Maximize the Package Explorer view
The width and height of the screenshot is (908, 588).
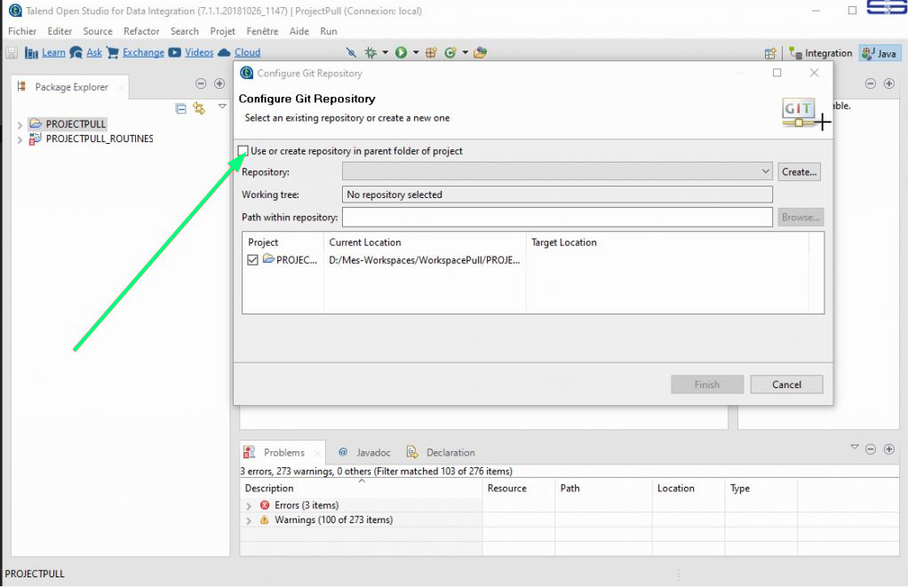coord(219,83)
